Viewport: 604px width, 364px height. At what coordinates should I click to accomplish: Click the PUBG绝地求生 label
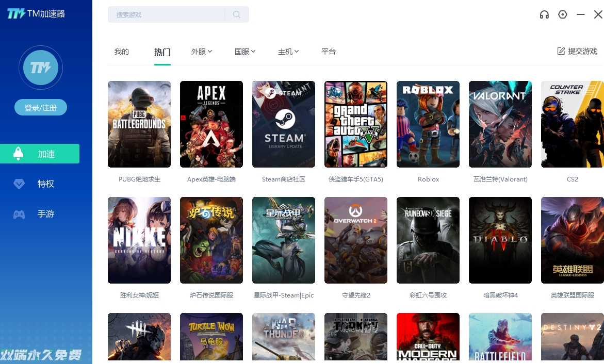139,179
